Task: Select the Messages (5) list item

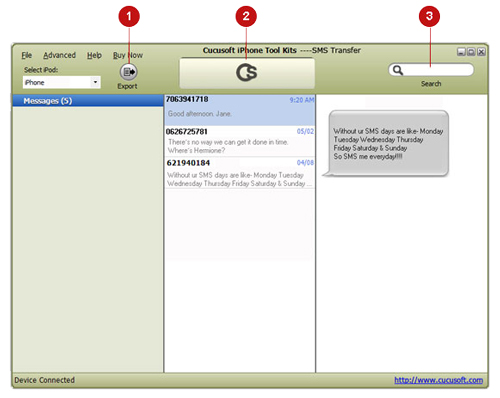Action: tap(88, 101)
